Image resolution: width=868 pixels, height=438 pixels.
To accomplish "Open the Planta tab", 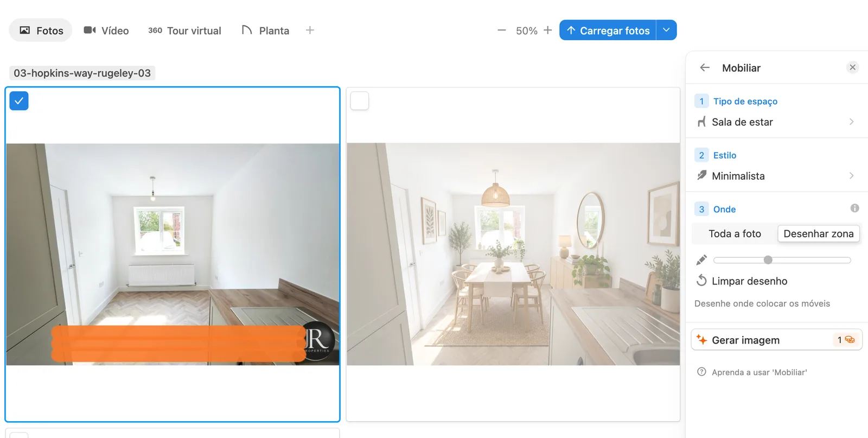I will pyautogui.click(x=265, y=30).
